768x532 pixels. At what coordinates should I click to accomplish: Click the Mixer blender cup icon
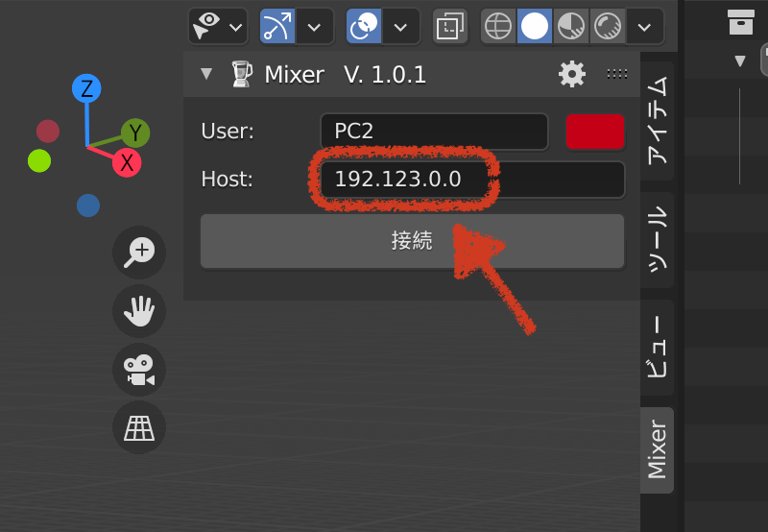[x=242, y=74]
